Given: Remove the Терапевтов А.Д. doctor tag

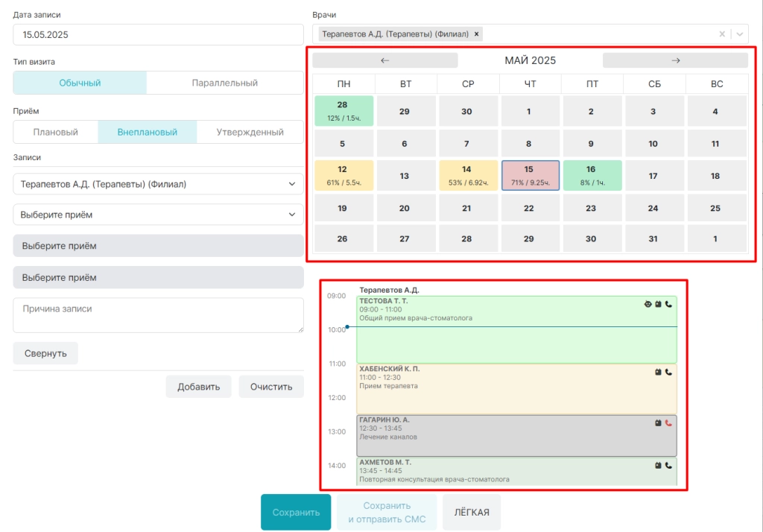Looking at the screenshot, I should tap(477, 34).
